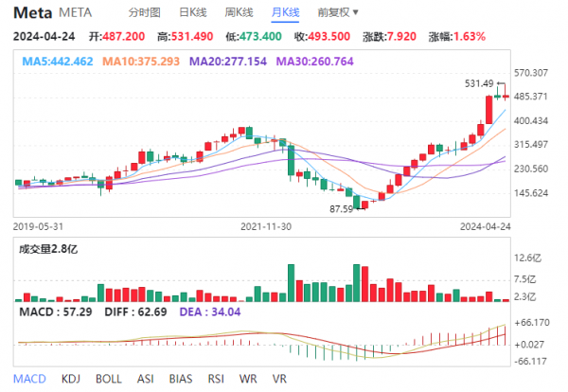The height and width of the screenshot is (392, 568).
Task: Switch to the 分时图 intraday chart tab
Action: coord(144,12)
